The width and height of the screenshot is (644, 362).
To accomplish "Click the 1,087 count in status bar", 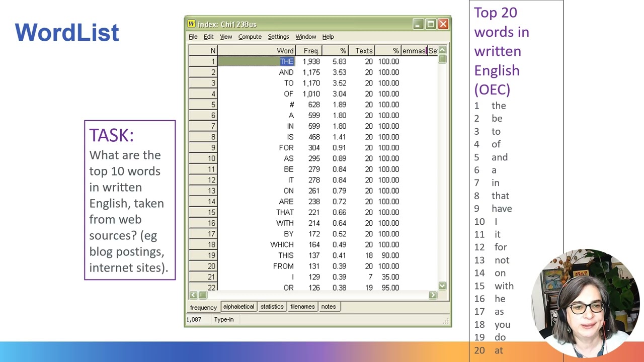I will click(194, 320).
